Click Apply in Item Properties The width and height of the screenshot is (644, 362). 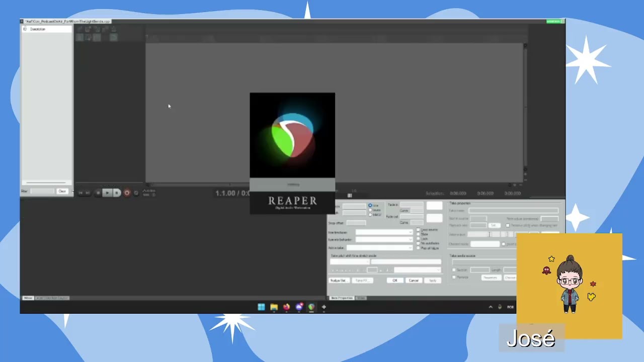(433, 280)
